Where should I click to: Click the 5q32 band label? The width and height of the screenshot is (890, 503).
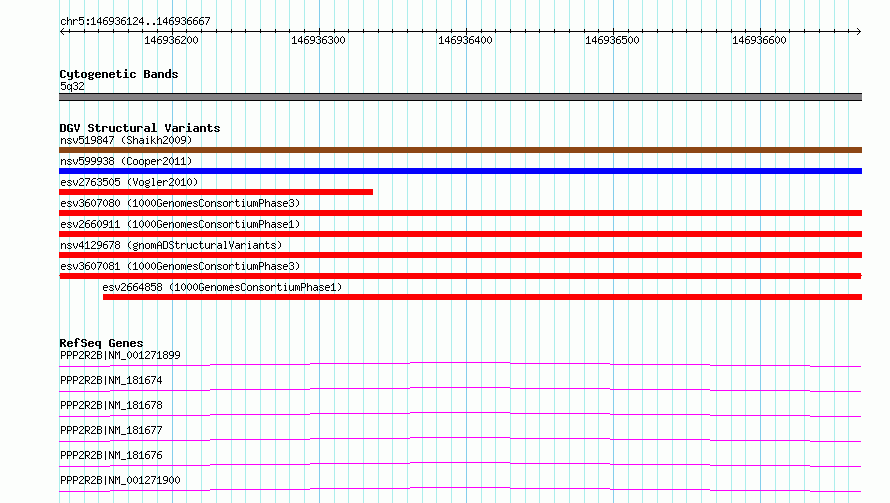tap(72, 86)
